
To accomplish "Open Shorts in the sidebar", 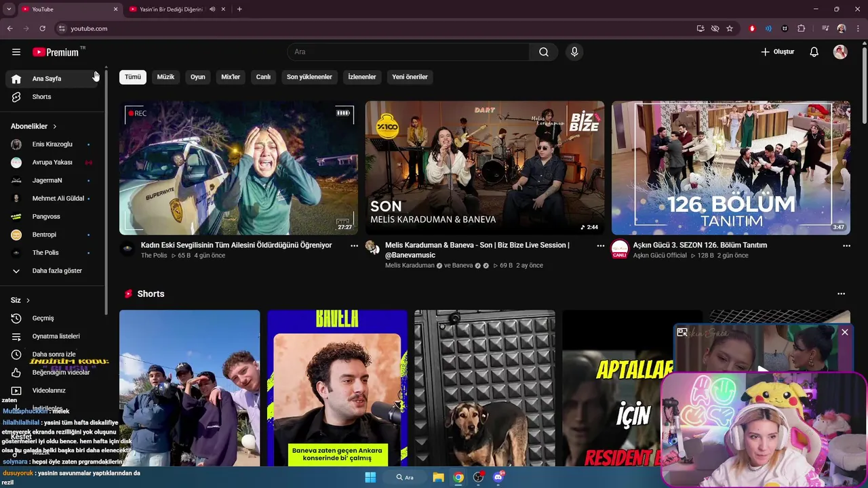I will (52, 97).
